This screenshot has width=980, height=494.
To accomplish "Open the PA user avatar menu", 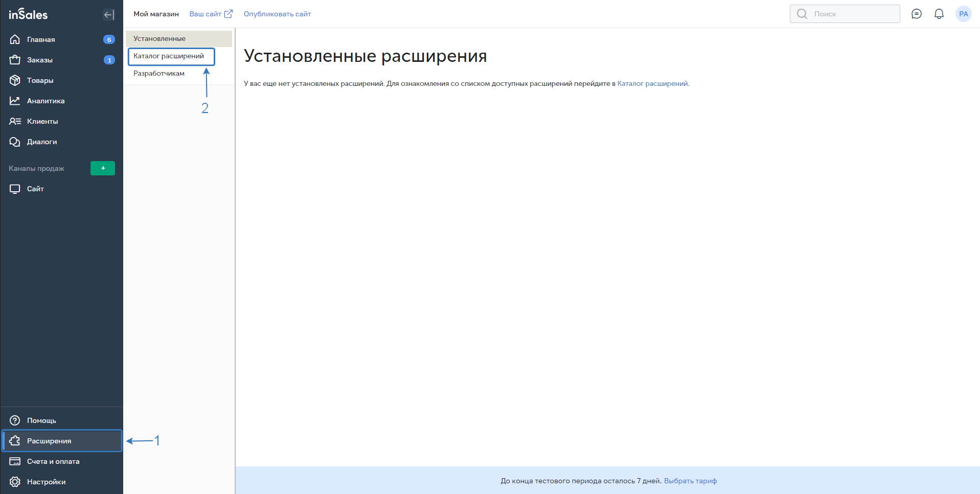I will coord(964,14).
